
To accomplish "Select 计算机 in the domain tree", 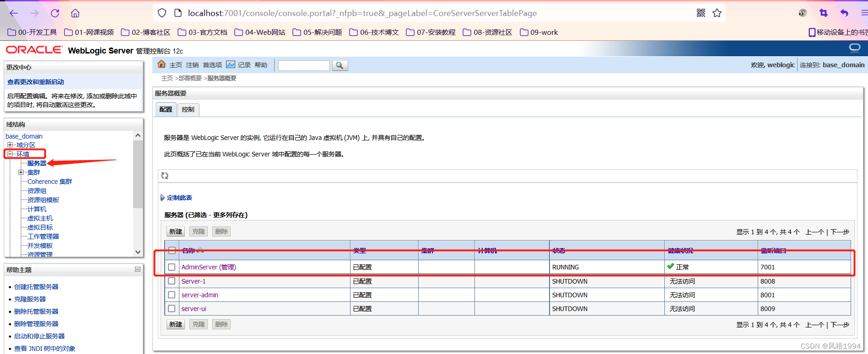I will click(x=37, y=209).
